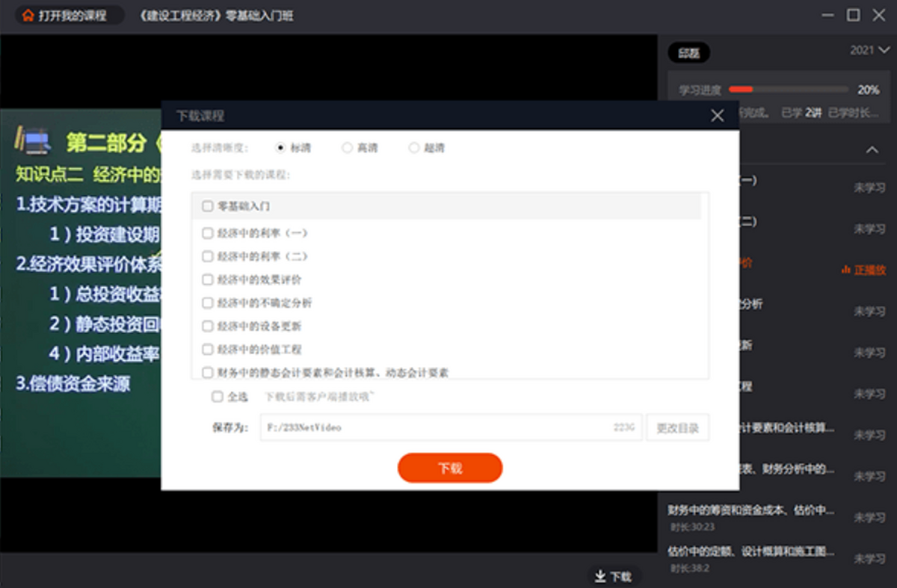Check the 零基础入门 checkbox
The image size is (897, 588).
208,206
